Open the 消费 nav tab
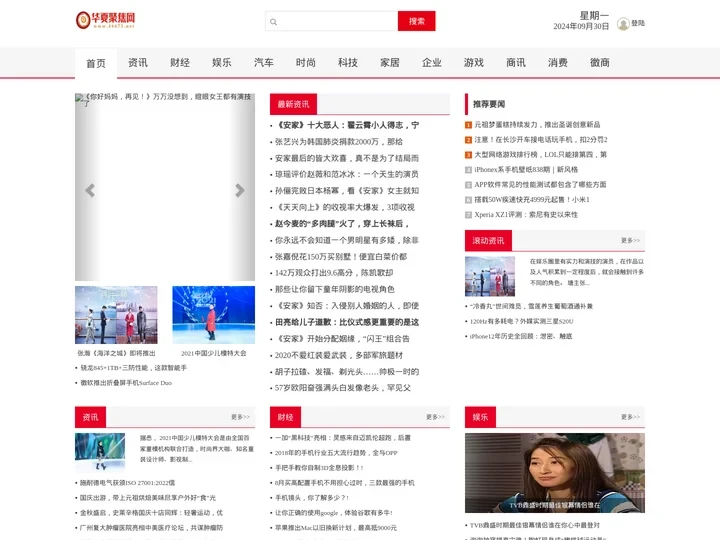Image resolution: width=720 pixels, height=540 pixels. coord(558,62)
